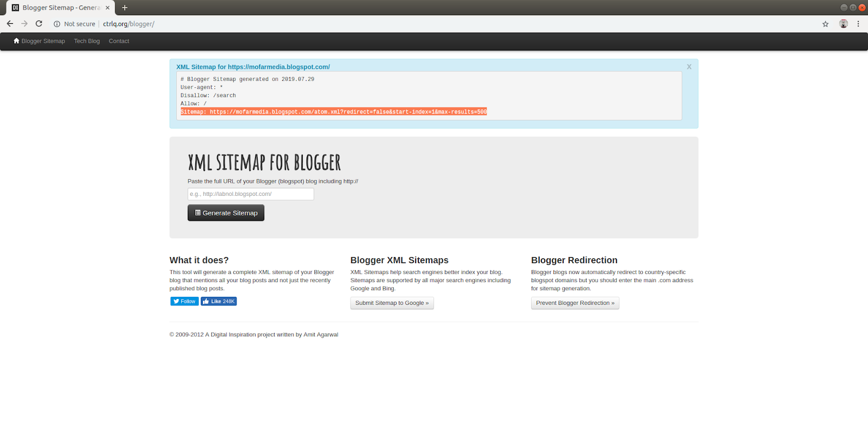The height and width of the screenshot is (446, 868).
Task: Go forward in browser history
Action: (24, 24)
